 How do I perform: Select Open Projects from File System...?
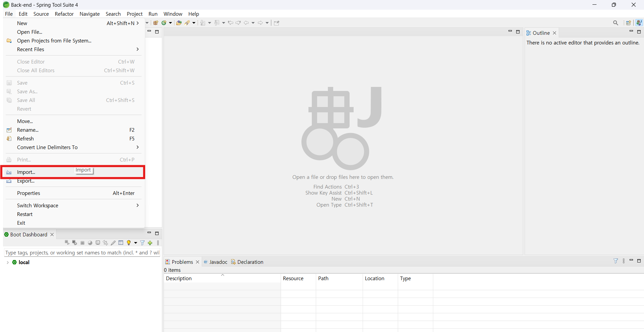[74, 41]
